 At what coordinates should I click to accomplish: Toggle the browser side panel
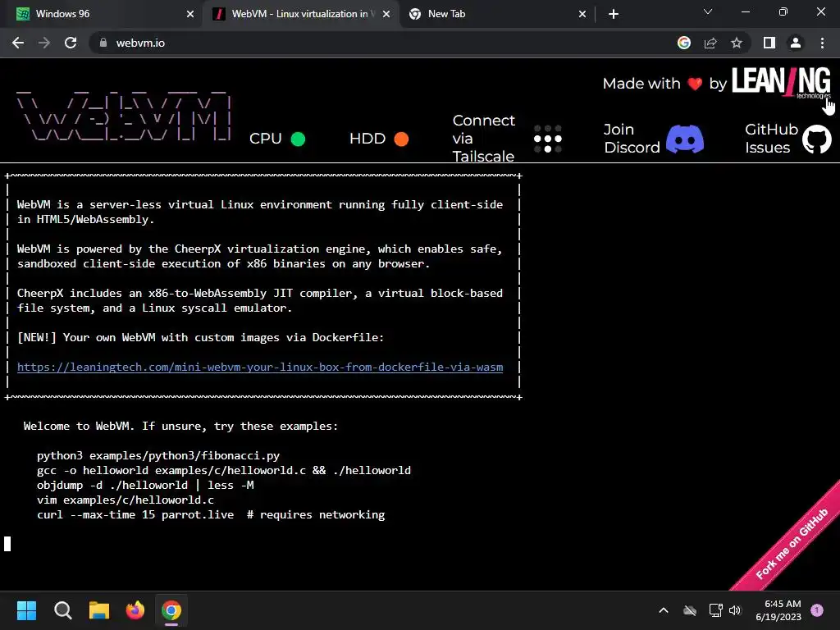click(769, 43)
